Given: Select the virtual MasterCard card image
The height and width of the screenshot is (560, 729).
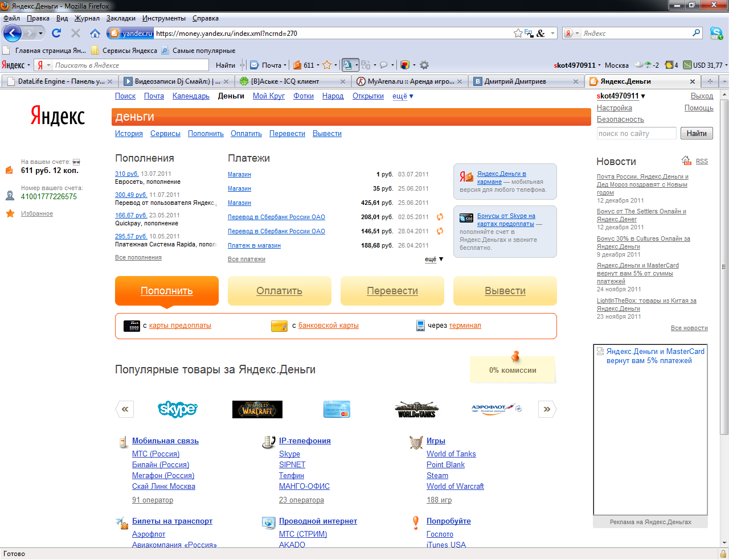Looking at the screenshot, I should point(337,409).
